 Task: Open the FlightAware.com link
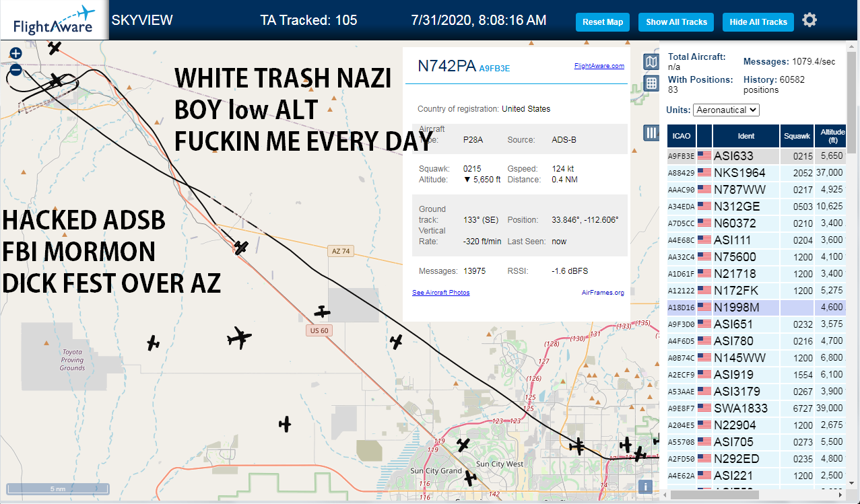(599, 66)
